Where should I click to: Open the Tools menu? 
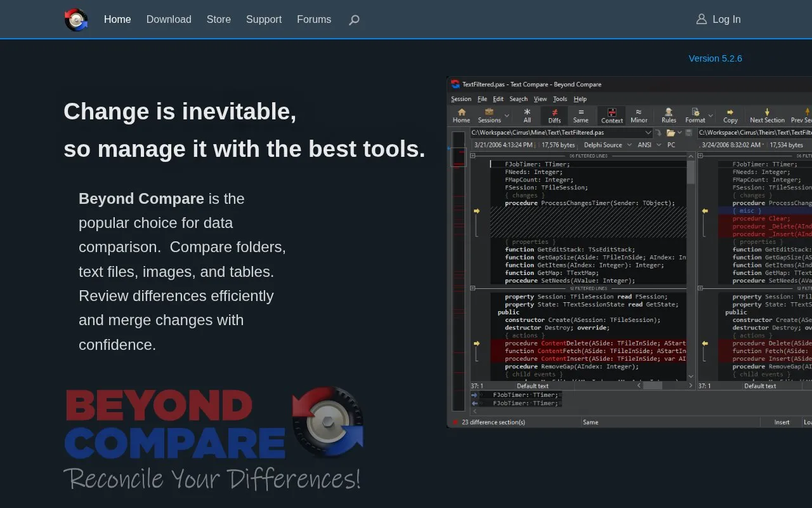[x=560, y=99]
